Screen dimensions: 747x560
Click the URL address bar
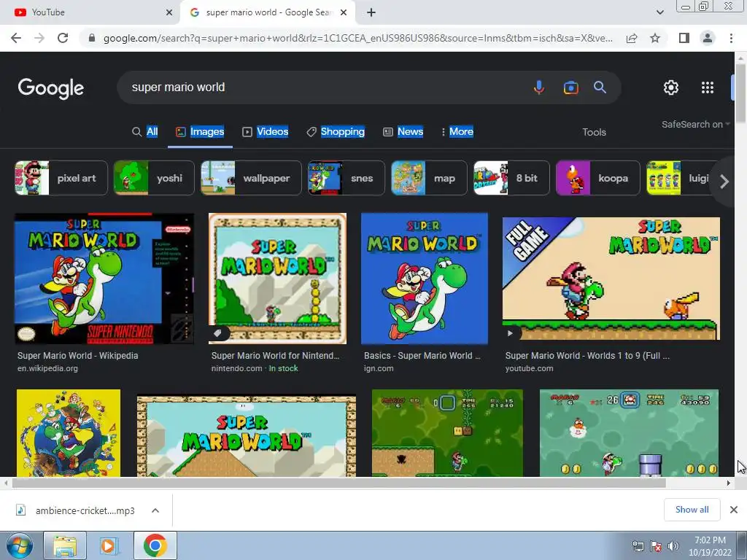[x=357, y=38]
